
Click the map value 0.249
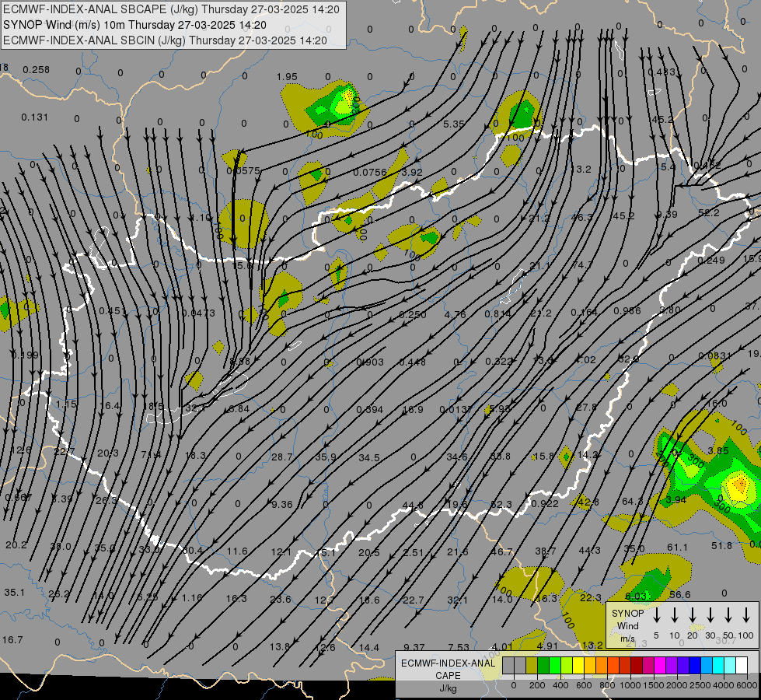pyautogui.click(x=711, y=261)
